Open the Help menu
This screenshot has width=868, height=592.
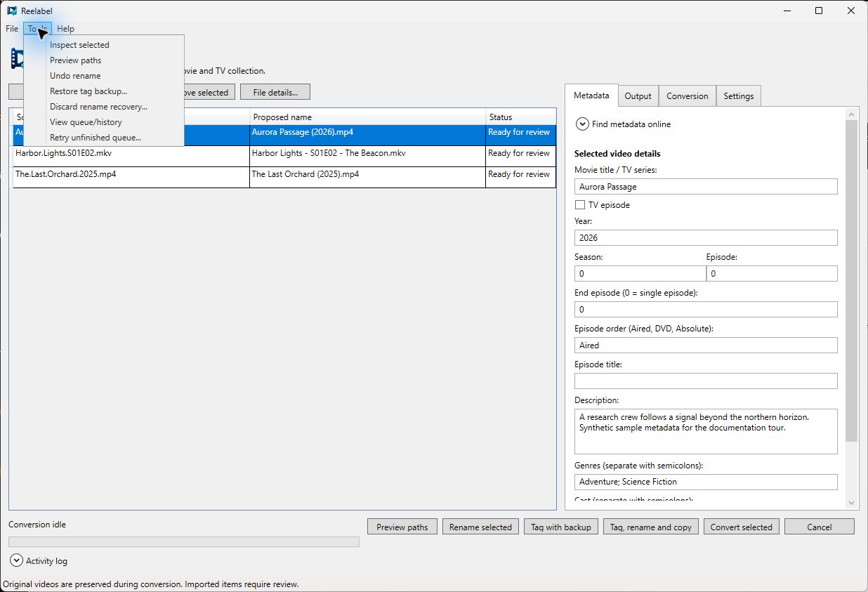(65, 29)
